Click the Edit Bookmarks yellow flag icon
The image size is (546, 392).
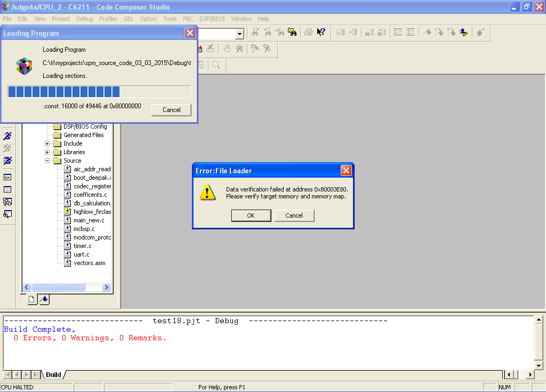tap(464, 33)
